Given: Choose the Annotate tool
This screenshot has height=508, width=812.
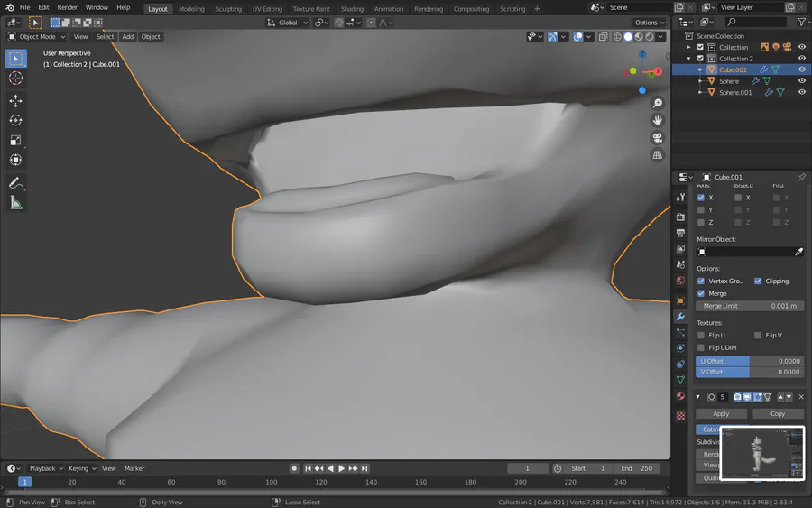Looking at the screenshot, I should click(x=15, y=183).
